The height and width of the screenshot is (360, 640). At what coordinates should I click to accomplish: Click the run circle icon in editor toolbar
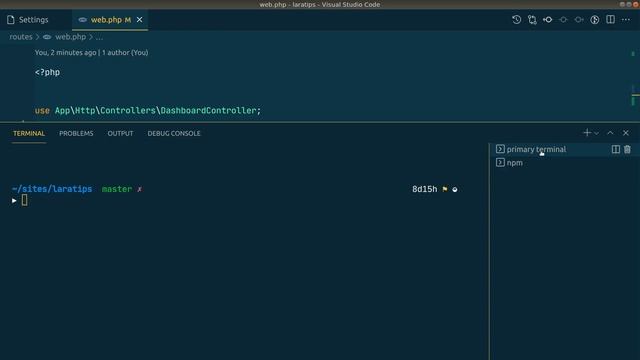point(595,20)
